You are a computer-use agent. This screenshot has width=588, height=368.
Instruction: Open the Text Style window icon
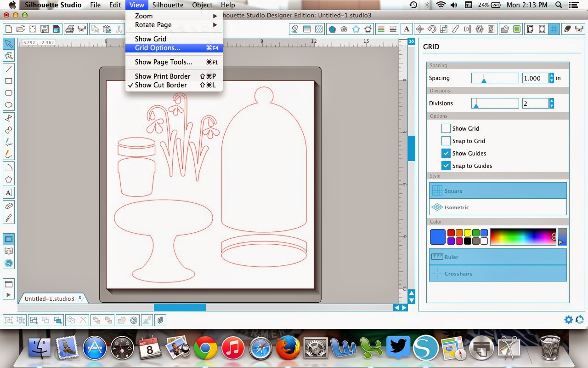(x=407, y=29)
